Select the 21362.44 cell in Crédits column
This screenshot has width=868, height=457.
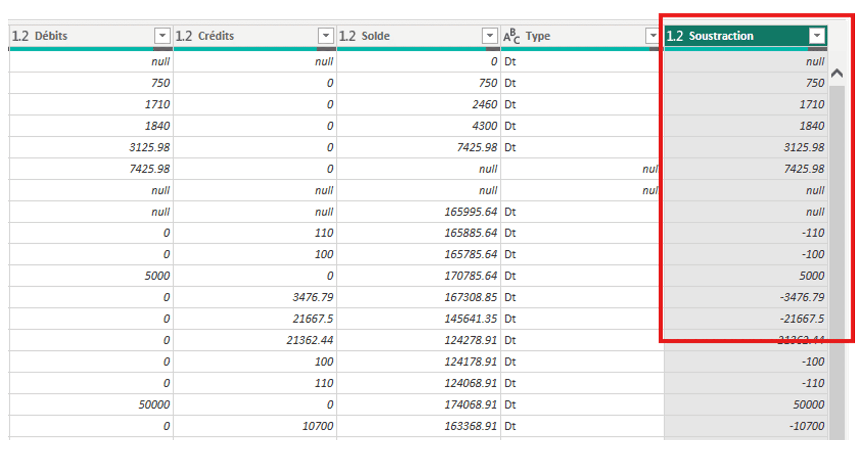click(x=310, y=340)
